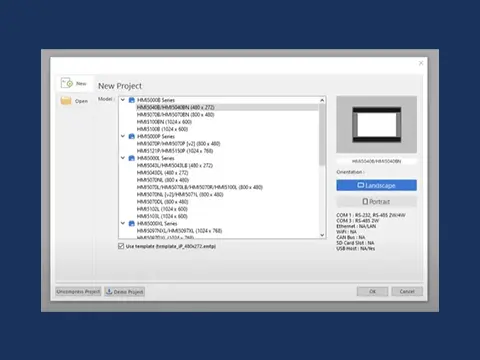480x360 pixels.
Task: Choose HMI5121P/HMI5150P (1024 x 768)
Action: point(175,151)
